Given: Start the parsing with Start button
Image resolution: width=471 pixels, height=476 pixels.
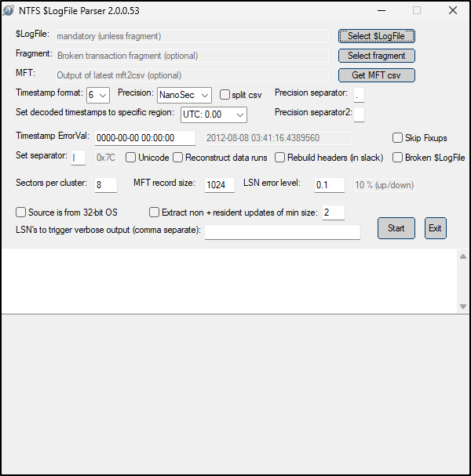Looking at the screenshot, I should tap(396, 228).
